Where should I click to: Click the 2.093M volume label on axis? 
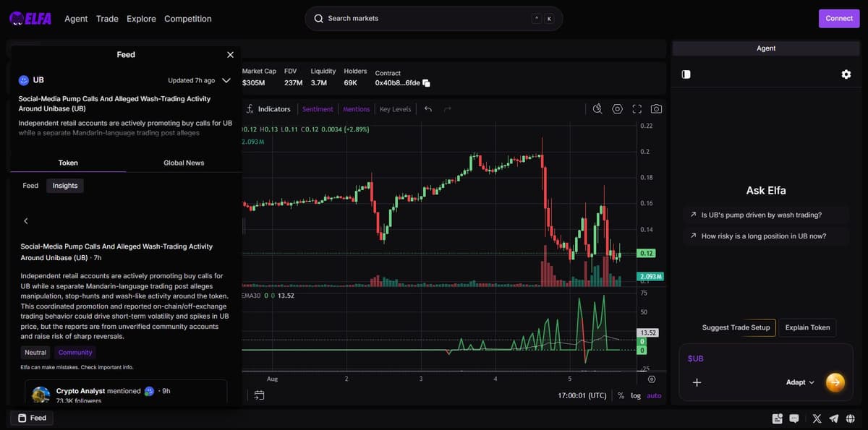tap(651, 277)
